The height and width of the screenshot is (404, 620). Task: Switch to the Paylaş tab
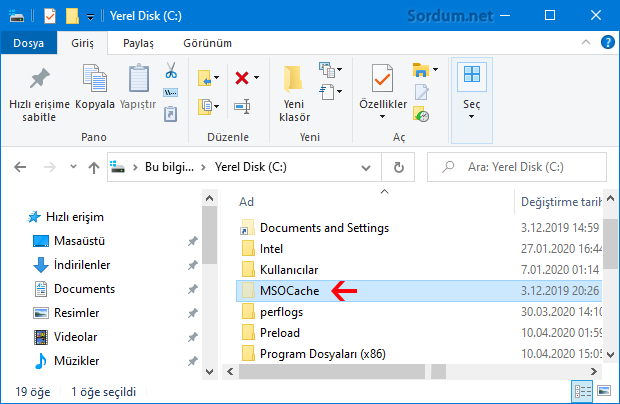coord(138,43)
